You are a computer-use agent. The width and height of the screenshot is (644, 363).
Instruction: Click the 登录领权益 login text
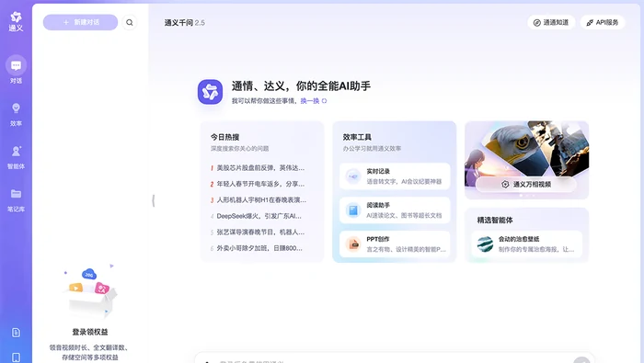90,332
